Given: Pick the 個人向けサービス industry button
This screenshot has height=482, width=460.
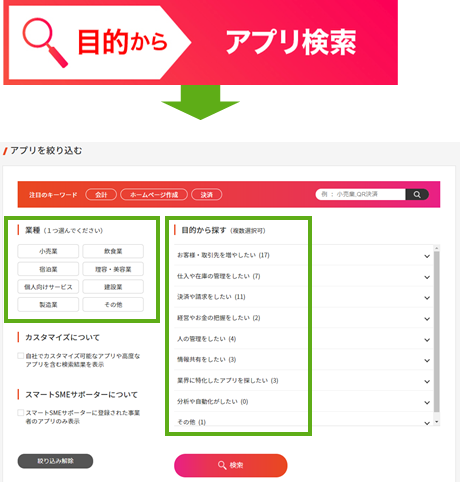Looking at the screenshot, I should (x=48, y=287).
